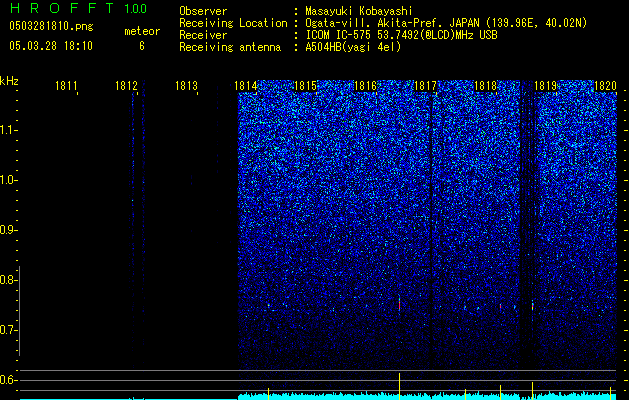The height and width of the screenshot is (400, 629).
Task: Click the 0.7 kHz frequency label
Action: [x=7, y=330]
